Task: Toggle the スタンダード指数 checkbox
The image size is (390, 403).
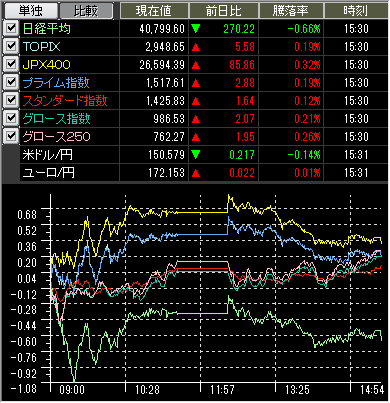Action: [x=11, y=100]
